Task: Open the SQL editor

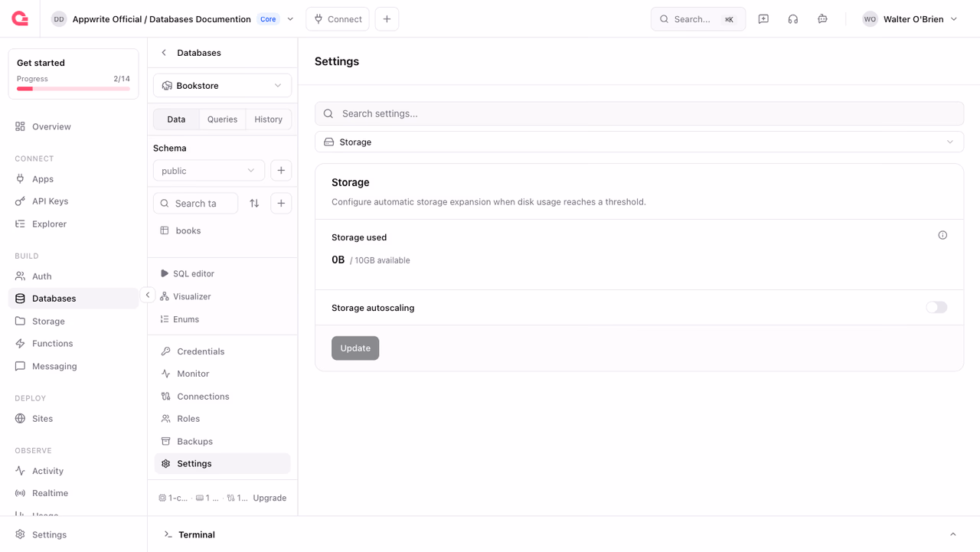Action: click(x=193, y=273)
